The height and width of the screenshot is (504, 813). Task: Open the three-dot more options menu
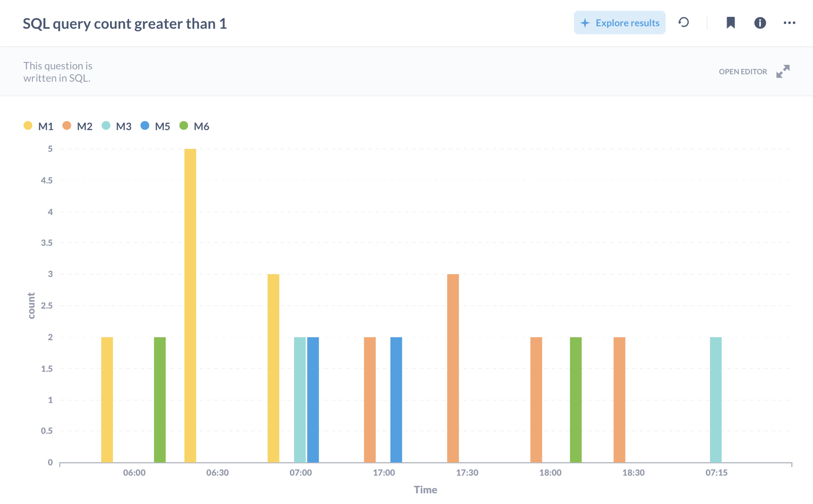click(789, 23)
